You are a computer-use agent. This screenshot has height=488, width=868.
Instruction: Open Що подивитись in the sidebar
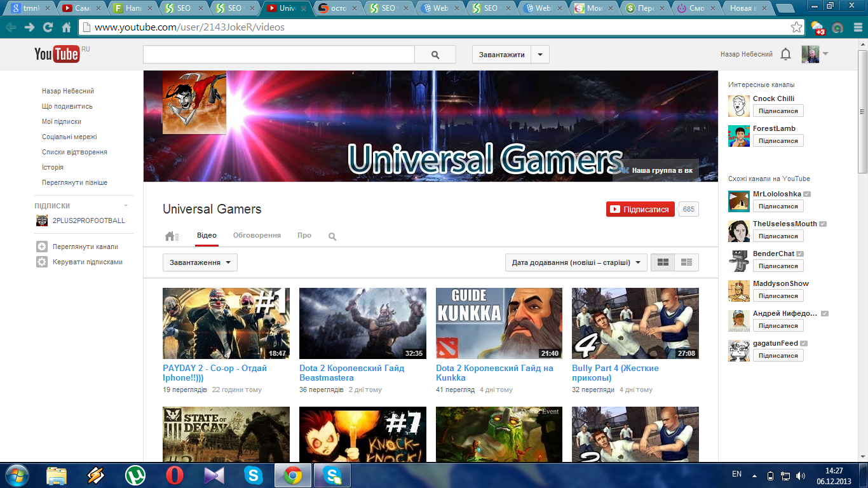(x=67, y=106)
